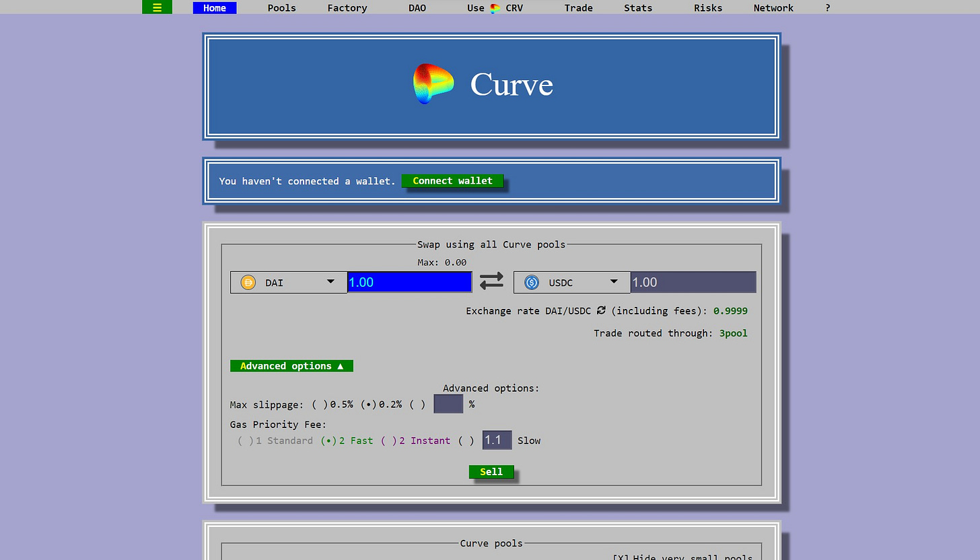Click the CRV icon in the nav bar
980x560 pixels.
495,8
